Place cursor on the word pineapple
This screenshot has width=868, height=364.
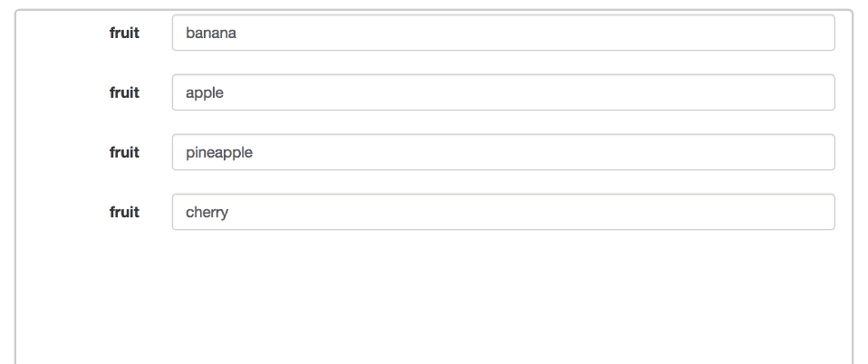[218, 153]
